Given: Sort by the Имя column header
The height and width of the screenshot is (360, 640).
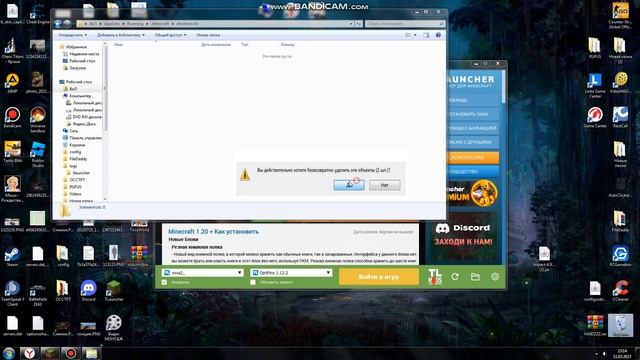Looking at the screenshot, I should (118, 44).
